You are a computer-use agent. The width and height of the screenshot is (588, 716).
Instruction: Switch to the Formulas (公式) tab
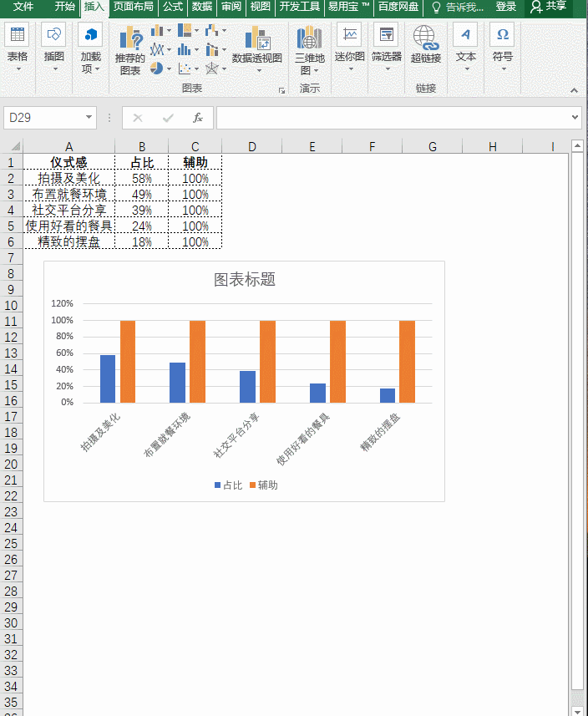tap(173, 7)
